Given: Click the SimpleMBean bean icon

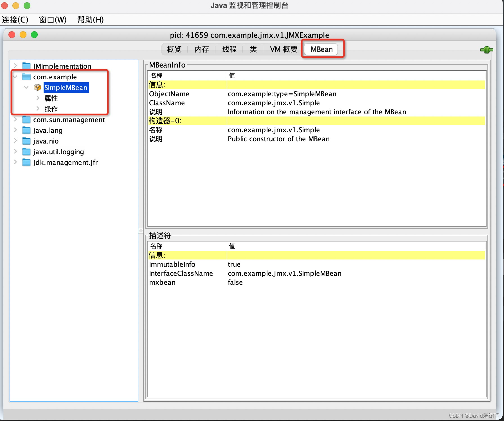Looking at the screenshot, I should point(37,88).
